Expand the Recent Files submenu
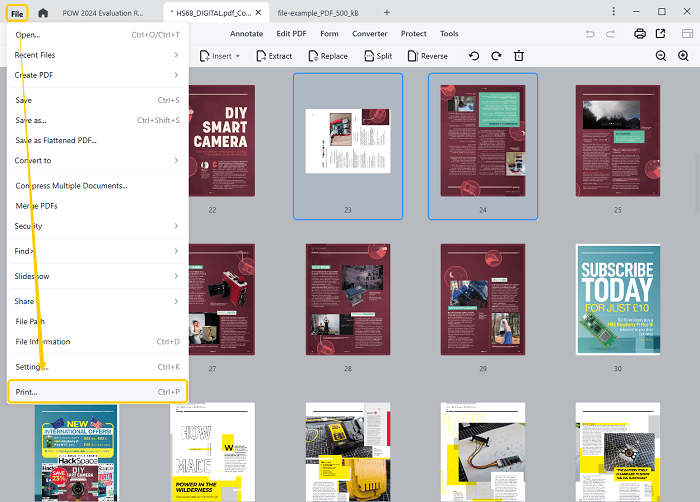700x502 pixels. [x=96, y=55]
